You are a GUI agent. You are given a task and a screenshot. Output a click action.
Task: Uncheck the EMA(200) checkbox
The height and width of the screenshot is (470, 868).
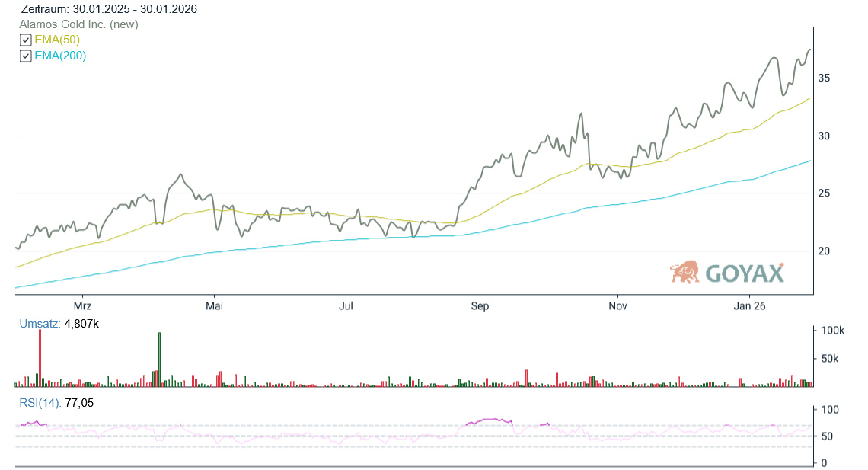(26, 56)
